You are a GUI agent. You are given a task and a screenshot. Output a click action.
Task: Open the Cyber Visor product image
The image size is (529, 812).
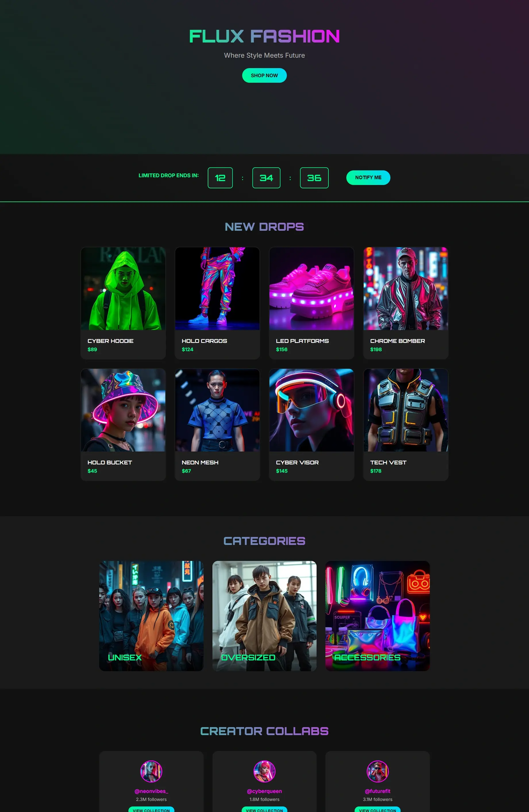[x=311, y=410]
